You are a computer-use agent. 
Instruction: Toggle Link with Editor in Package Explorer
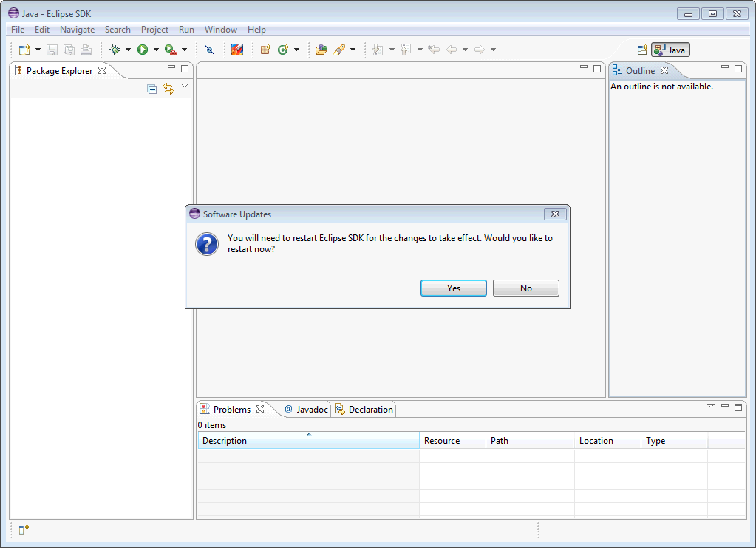point(168,89)
